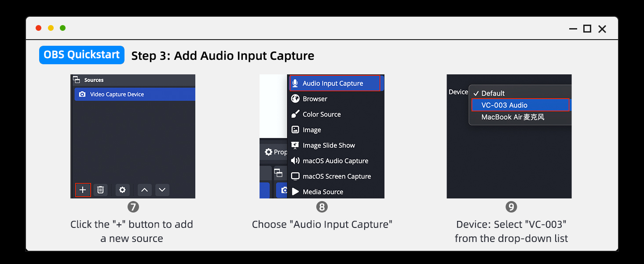The width and height of the screenshot is (644, 264).
Task: Move source up with up arrow
Action: (x=144, y=190)
